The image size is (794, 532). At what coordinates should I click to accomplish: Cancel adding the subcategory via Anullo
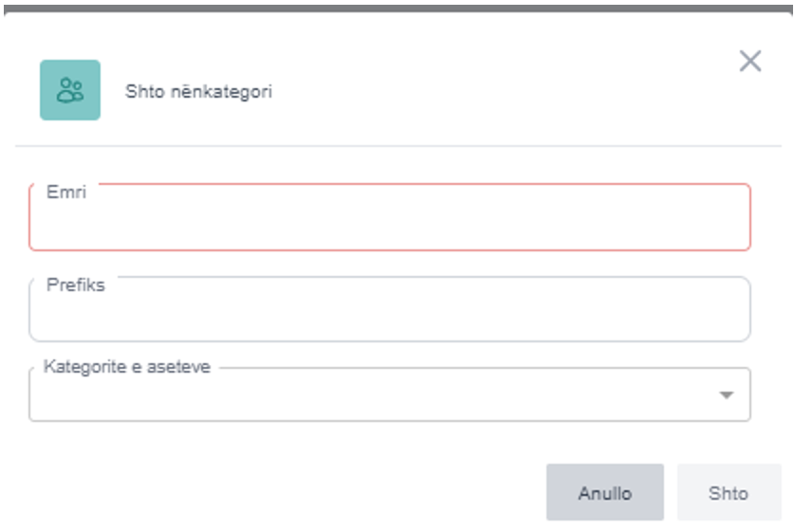(604, 492)
